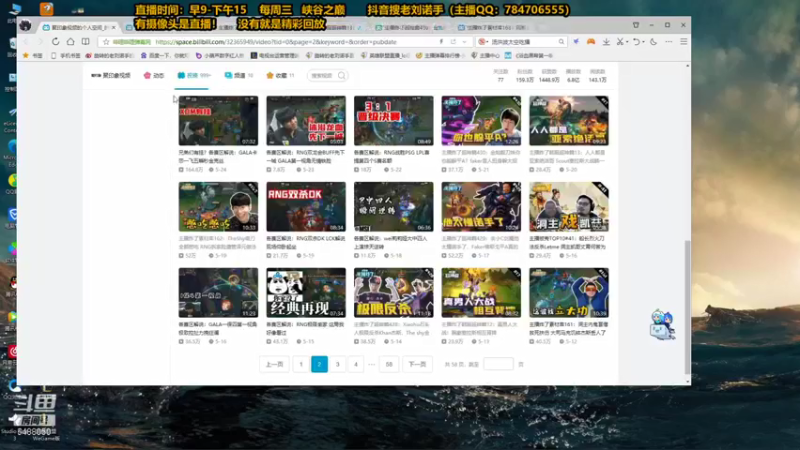
Task: Open the 他太懂诺手了 video thumbnail
Action: click(x=481, y=207)
